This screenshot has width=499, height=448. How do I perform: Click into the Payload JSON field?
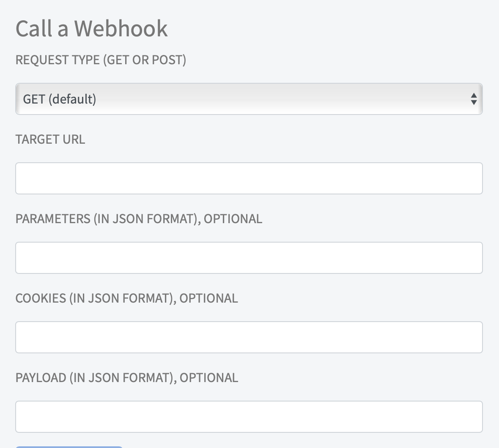249,417
